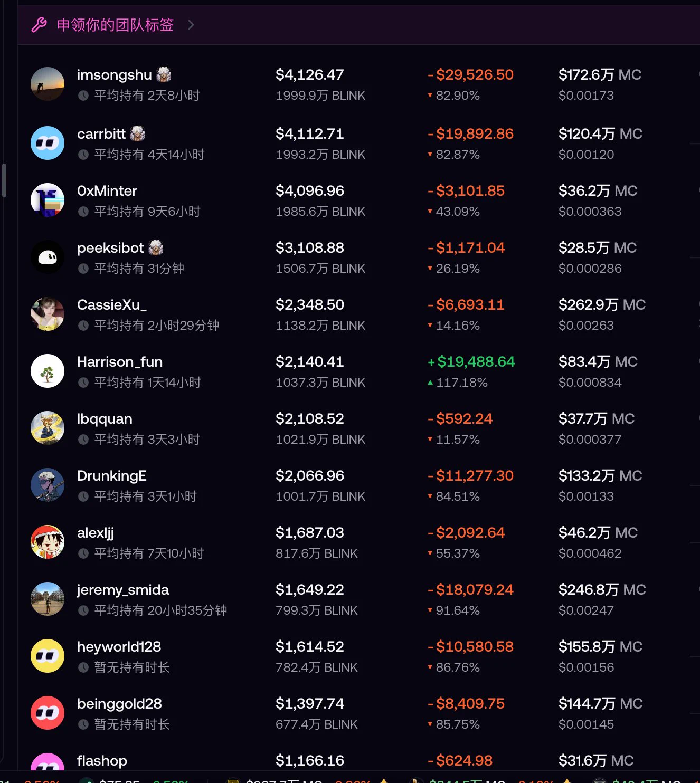Click the left edge scrollbar handle
The image size is (700, 783).
click(x=4, y=180)
